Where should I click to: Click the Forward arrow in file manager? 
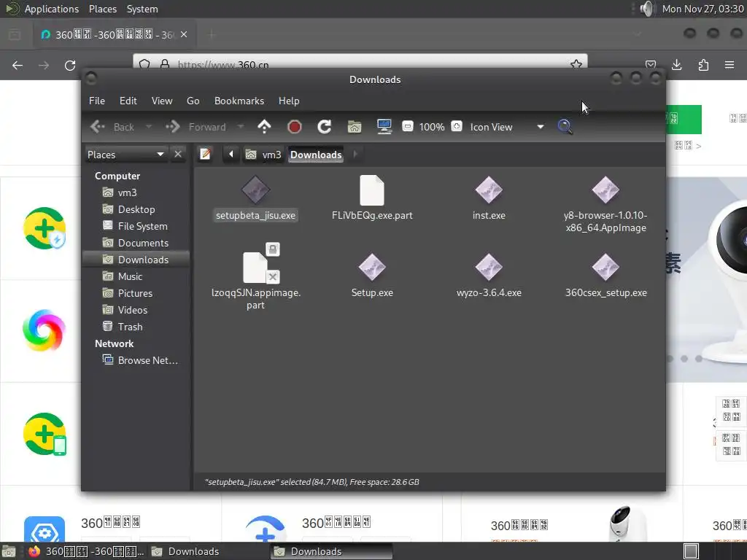(x=172, y=127)
